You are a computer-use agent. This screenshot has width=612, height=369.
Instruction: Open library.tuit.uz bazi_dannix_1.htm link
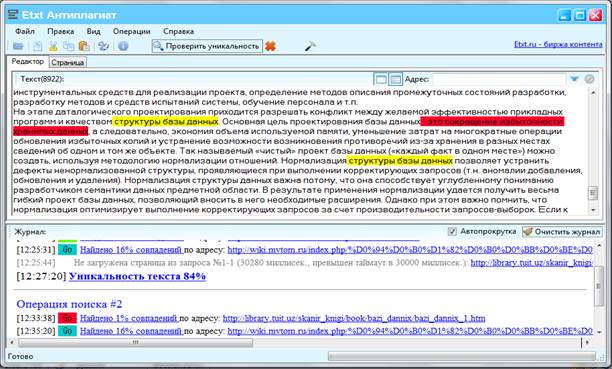click(354, 318)
